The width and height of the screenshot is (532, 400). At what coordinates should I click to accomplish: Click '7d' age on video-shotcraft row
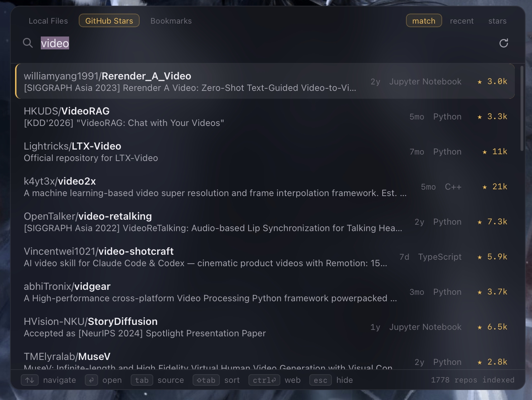[404, 257]
